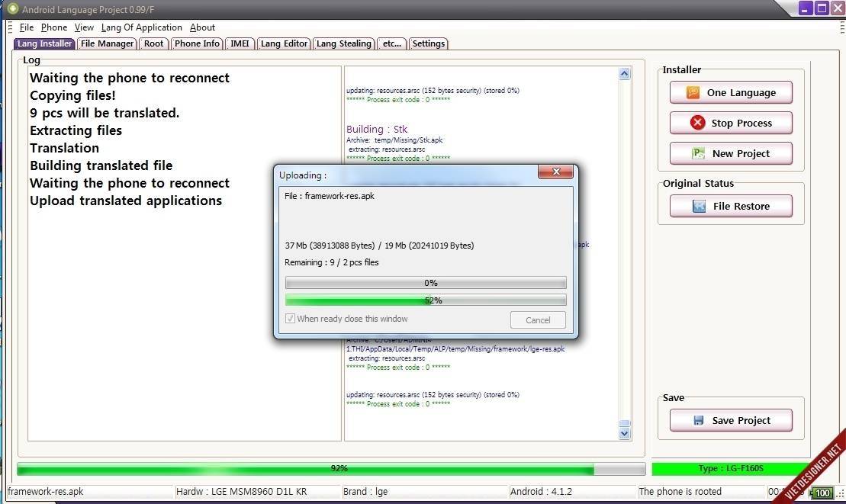Open the Lang Of Application menu

click(141, 27)
